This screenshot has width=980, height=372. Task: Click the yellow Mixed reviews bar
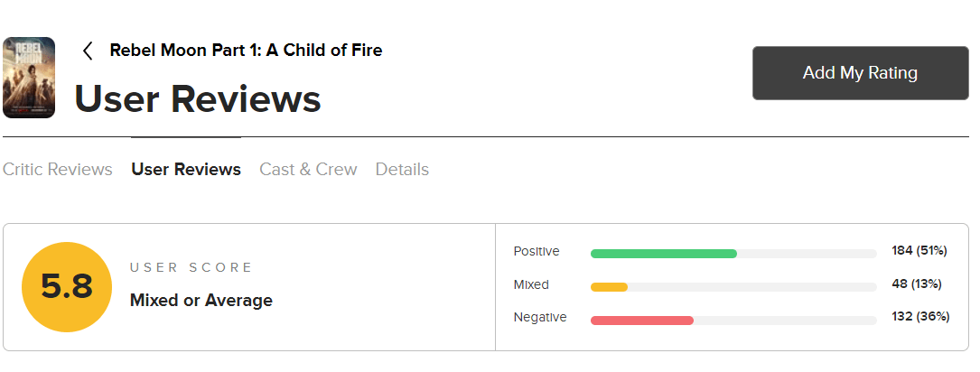(x=609, y=287)
